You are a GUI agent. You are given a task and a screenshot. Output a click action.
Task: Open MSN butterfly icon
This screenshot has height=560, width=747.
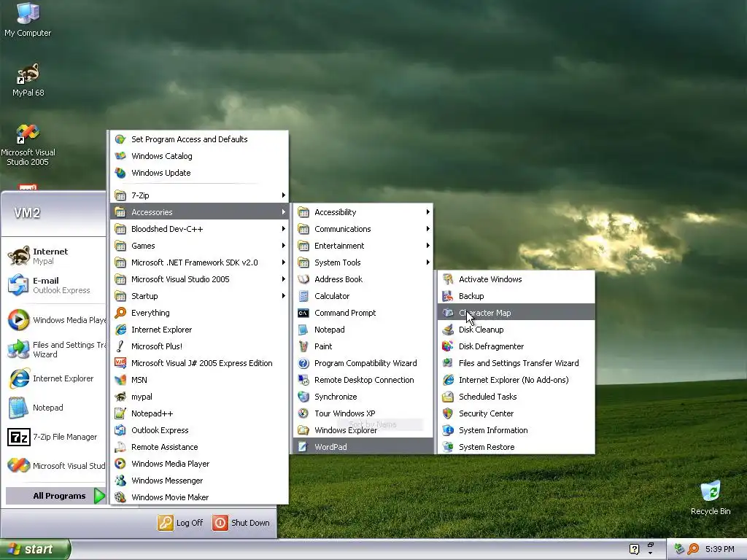[x=120, y=380]
